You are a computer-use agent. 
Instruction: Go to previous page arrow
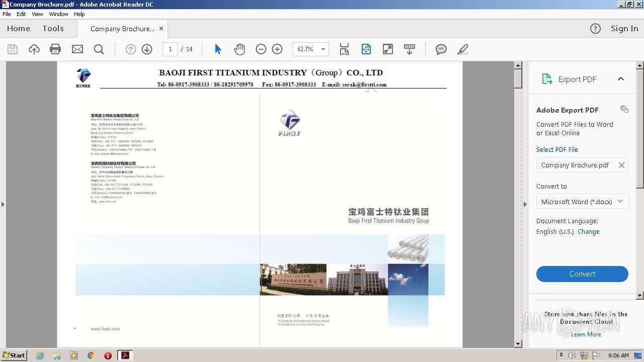(x=131, y=49)
